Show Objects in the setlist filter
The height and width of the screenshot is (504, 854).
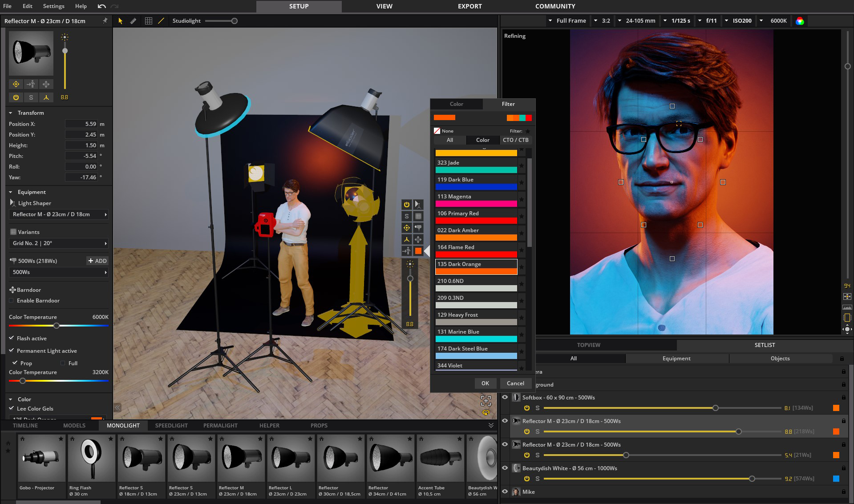click(780, 359)
